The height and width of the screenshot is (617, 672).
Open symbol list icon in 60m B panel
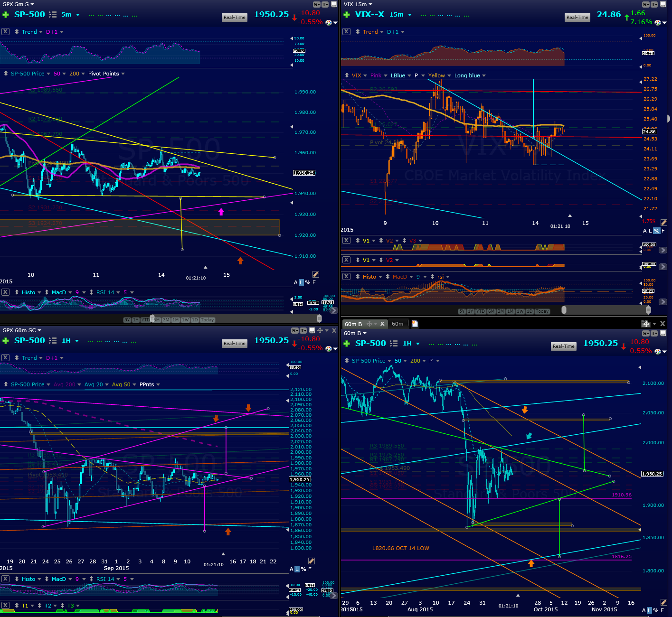click(394, 344)
